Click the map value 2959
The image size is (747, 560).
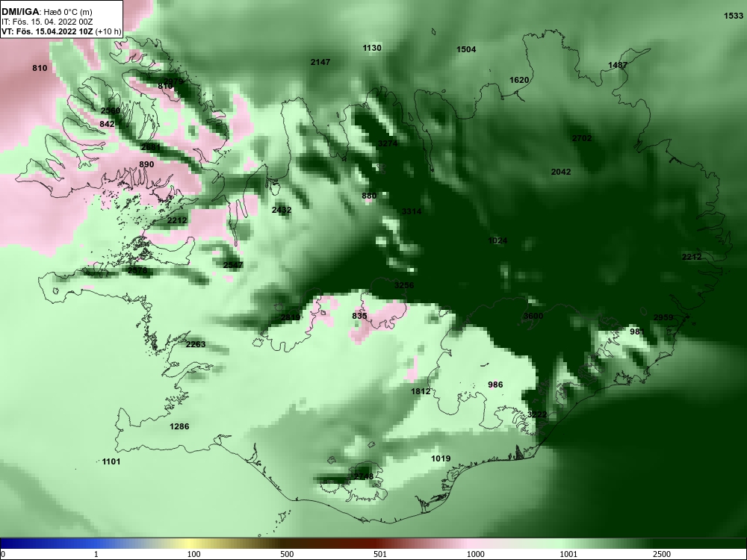tap(663, 317)
